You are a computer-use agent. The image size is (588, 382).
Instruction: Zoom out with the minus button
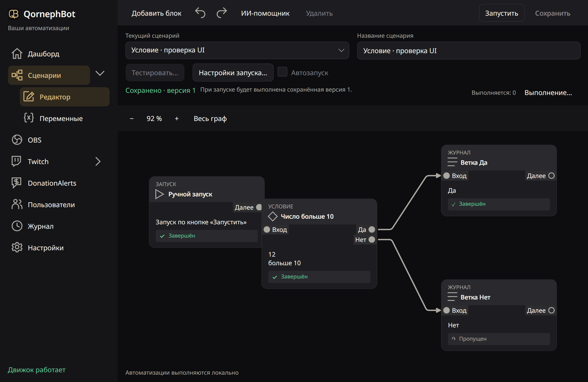[132, 119]
